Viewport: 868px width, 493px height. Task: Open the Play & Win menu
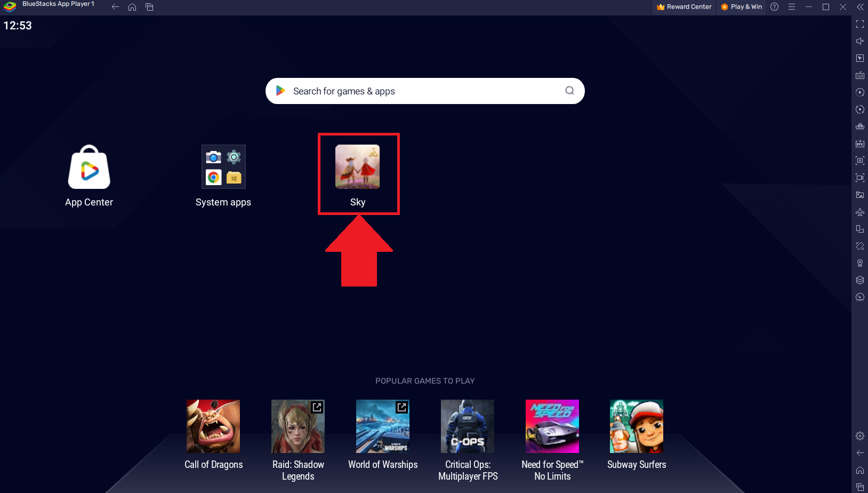(741, 7)
